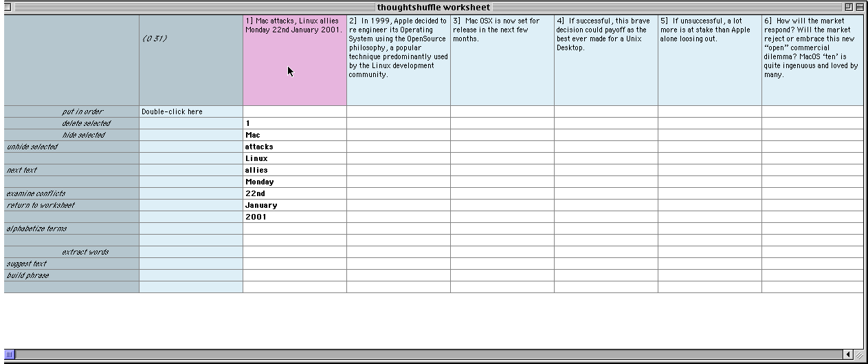868x364 pixels.
Task: Click 'alphabetize terms' command
Action: [36, 228]
